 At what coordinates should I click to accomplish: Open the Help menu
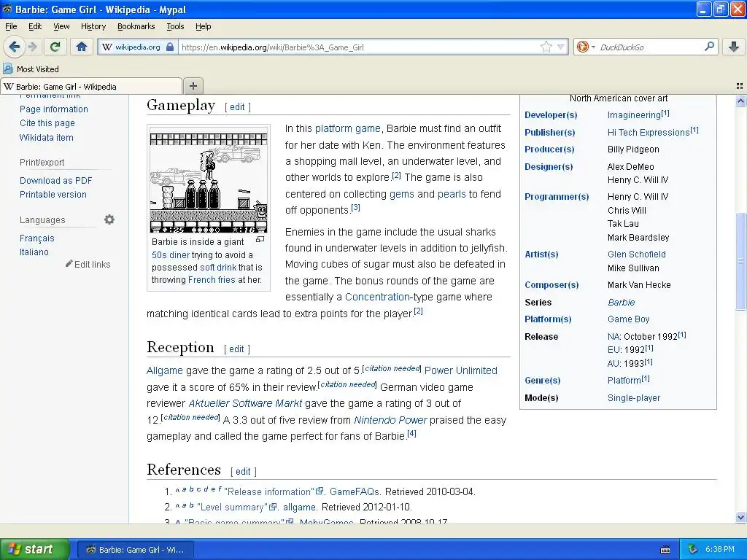tap(203, 26)
